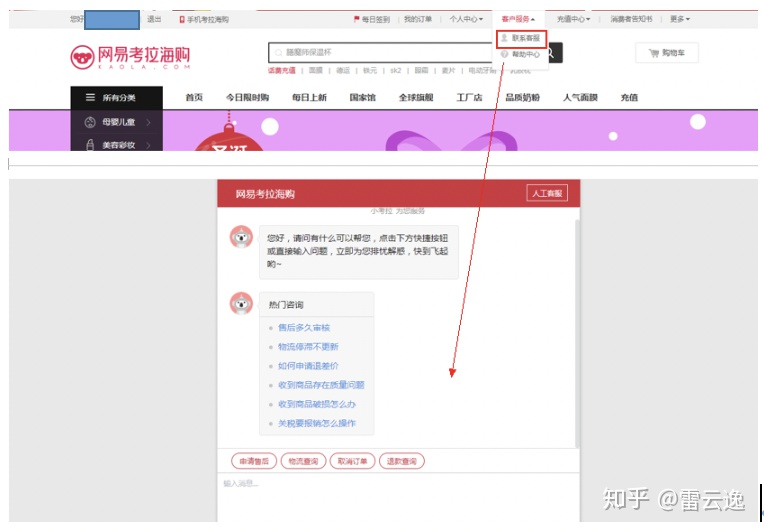Open the 收到商品存在质量问题 question
Image resolution: width=764 pixels, height=532 pixels.
[x=321, y=385]
